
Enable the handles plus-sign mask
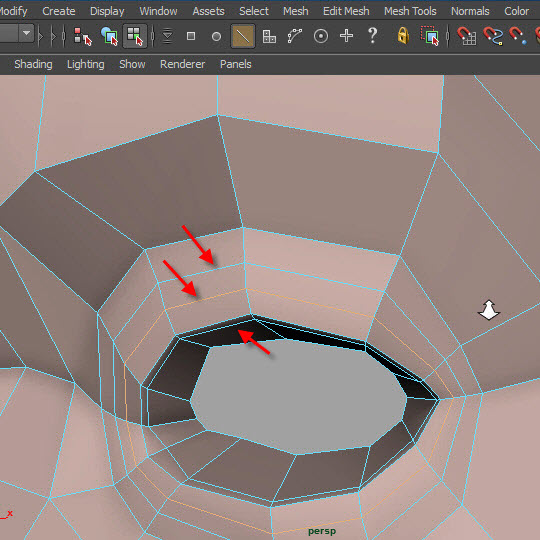(x=346, y=36)
